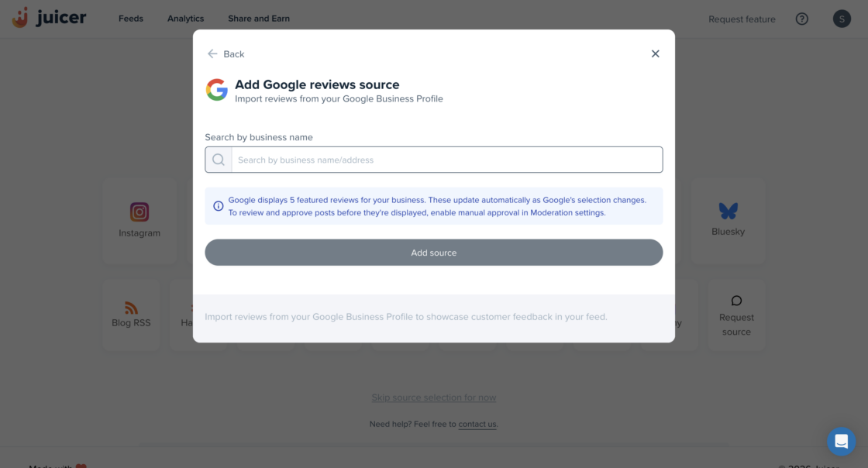Screen dimensions: 868x468
Task: Click the Google logo in dialog
Action: click(x=217, y=90)
